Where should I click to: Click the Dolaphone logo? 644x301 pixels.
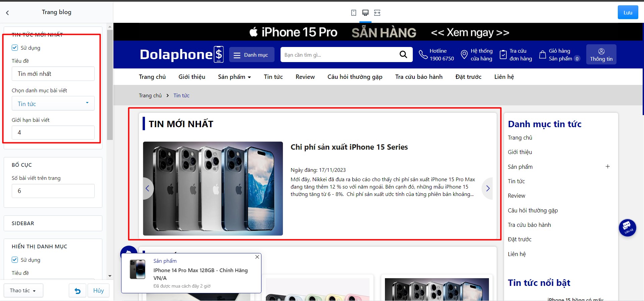(x=182, y=54)
